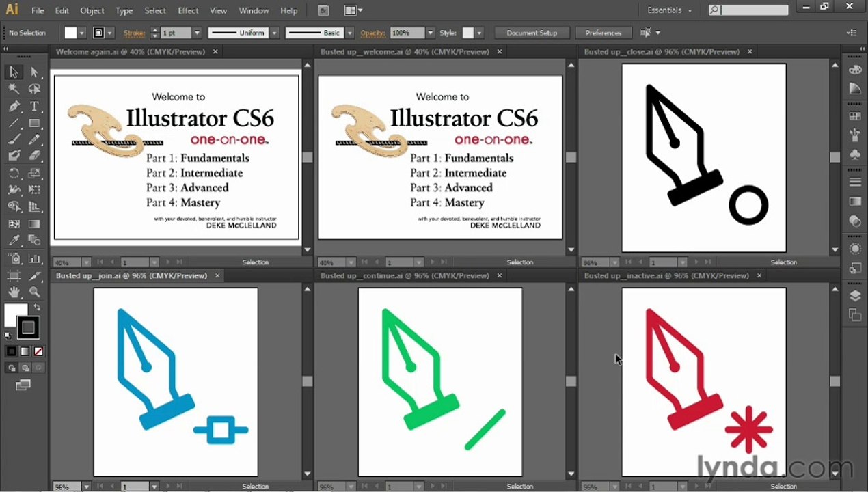
Task: Select the Rotate tool
Action: [14, 174]
